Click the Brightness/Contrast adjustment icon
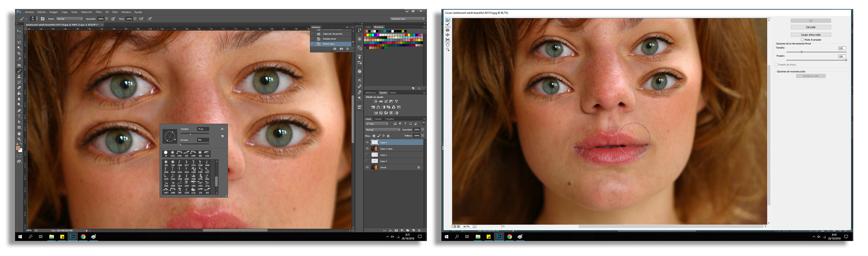The width and height of the screenshot is (868, 256). [376, 101]
